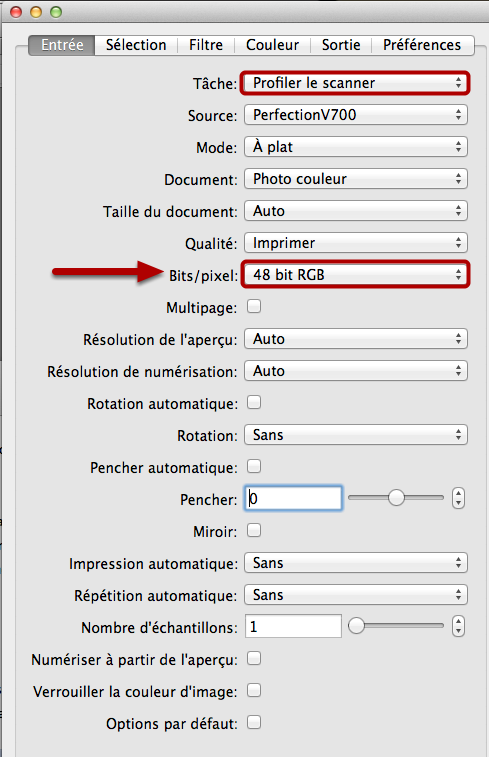489x757 pixels.
Task: Go to the Couleur tab
Action: [272, 45]
